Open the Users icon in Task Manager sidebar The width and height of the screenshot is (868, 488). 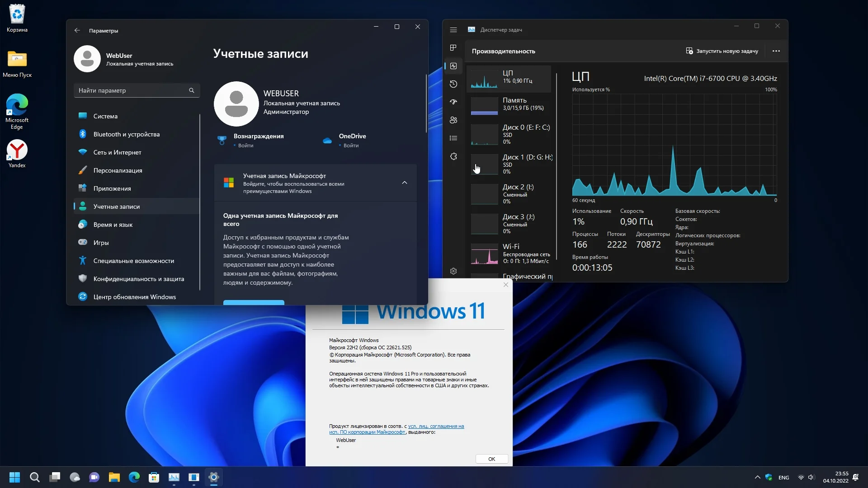(453, 120)
